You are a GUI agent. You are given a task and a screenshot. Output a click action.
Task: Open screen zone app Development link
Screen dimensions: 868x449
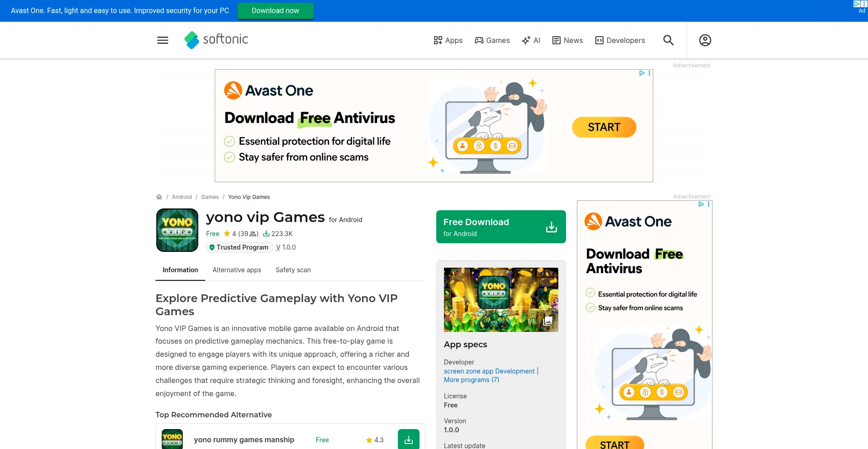point(489,371)
